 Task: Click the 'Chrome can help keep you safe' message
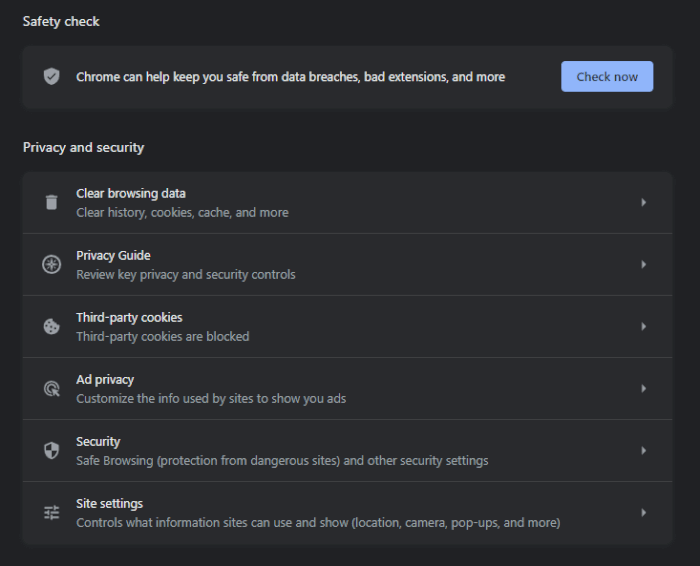coord(291,77)
